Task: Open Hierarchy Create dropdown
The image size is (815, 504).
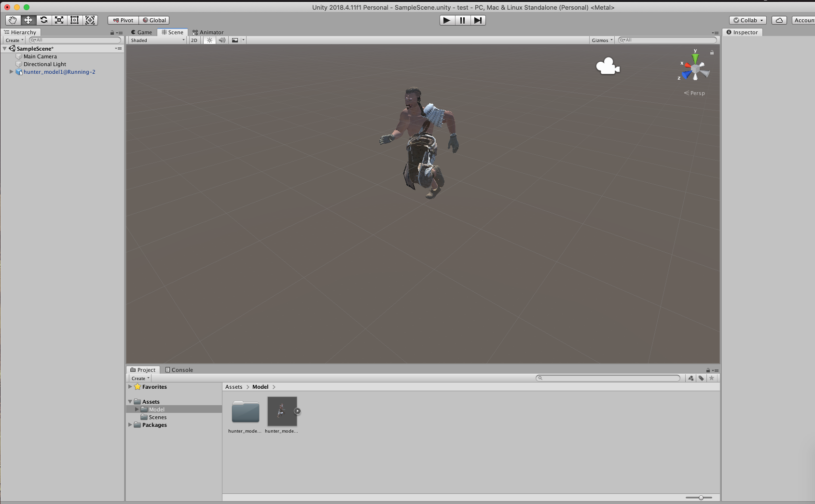Action: [x=14, y=40]
